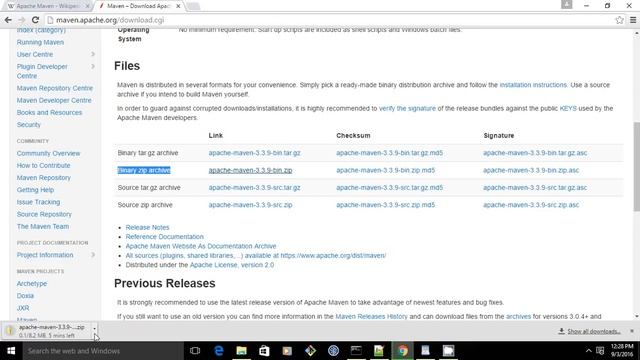Image resolution: width=640 pixels, height=360 pixels.
Task: Open Maven Releases History link
Action: 371,317
